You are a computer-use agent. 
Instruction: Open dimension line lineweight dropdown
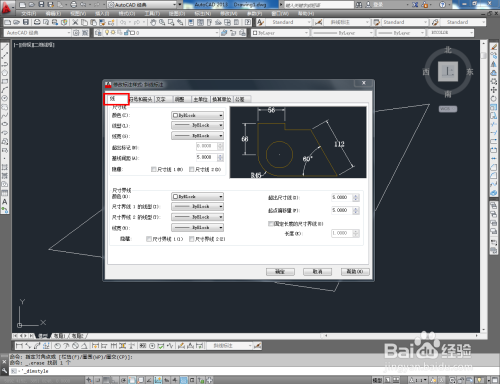coord(197,136)
